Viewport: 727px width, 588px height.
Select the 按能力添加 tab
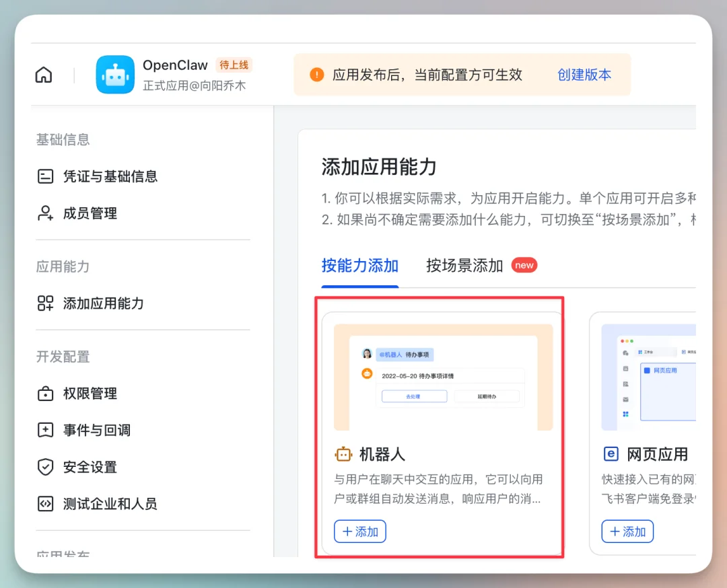(359, 266)
